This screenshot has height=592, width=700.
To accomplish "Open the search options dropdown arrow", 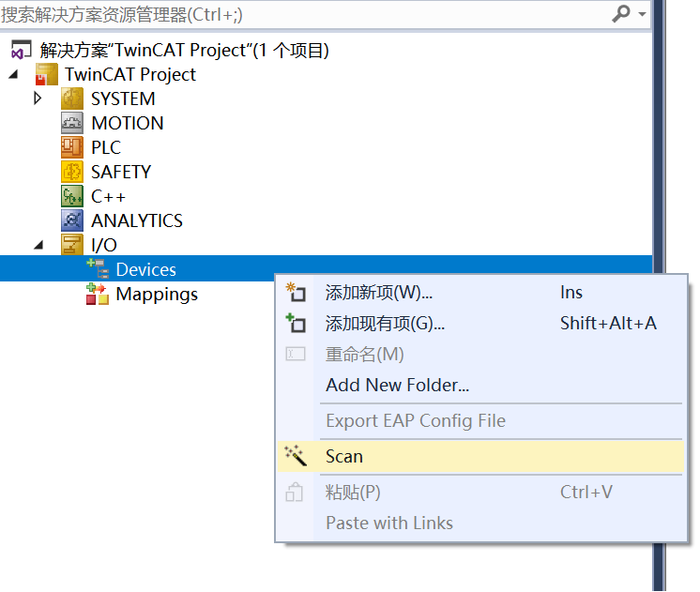I will pos(642,14).
